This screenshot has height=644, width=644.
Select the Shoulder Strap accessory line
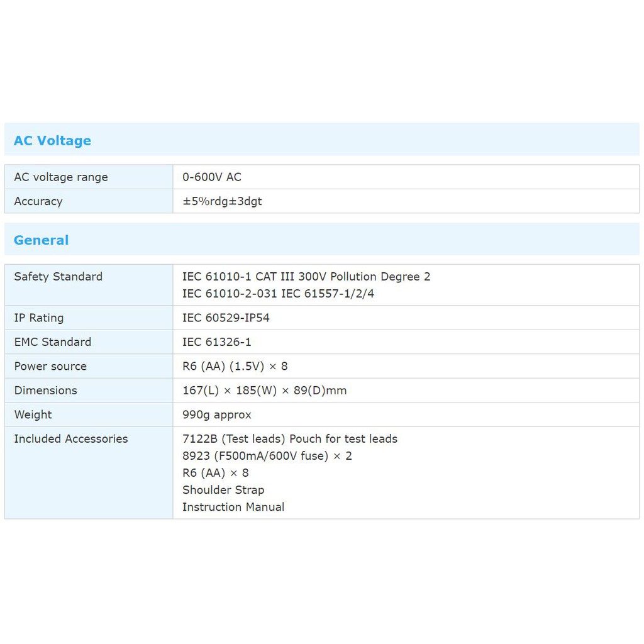(223, 490)
